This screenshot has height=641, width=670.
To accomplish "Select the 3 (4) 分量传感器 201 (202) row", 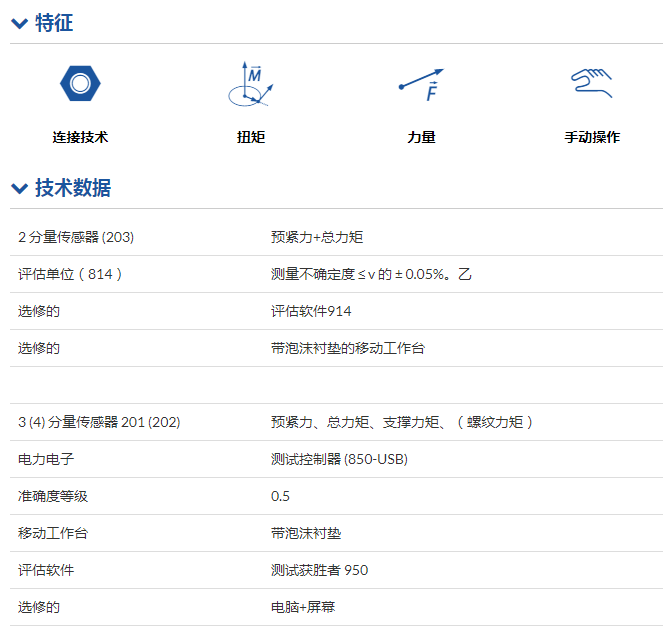I will click(x=99, y=422).
